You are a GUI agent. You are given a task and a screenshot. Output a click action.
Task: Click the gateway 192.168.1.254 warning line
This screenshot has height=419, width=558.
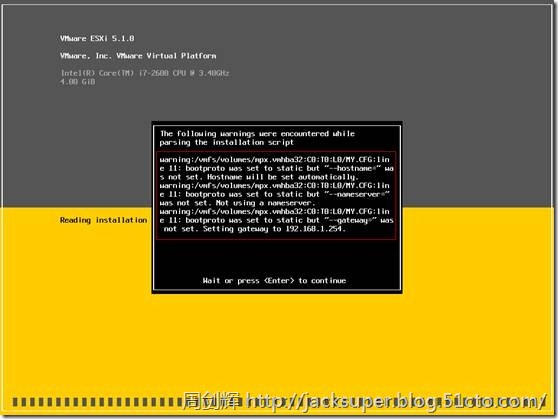(x=277, y=220)
